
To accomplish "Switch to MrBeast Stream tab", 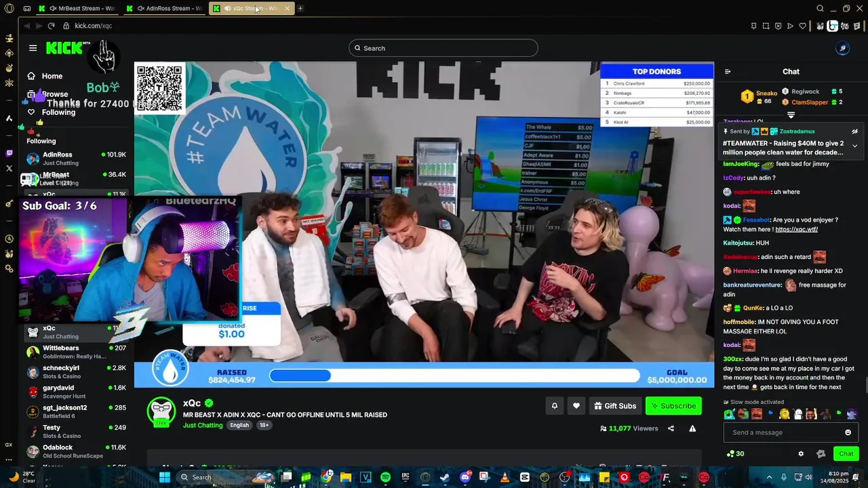I will [78, 8].
